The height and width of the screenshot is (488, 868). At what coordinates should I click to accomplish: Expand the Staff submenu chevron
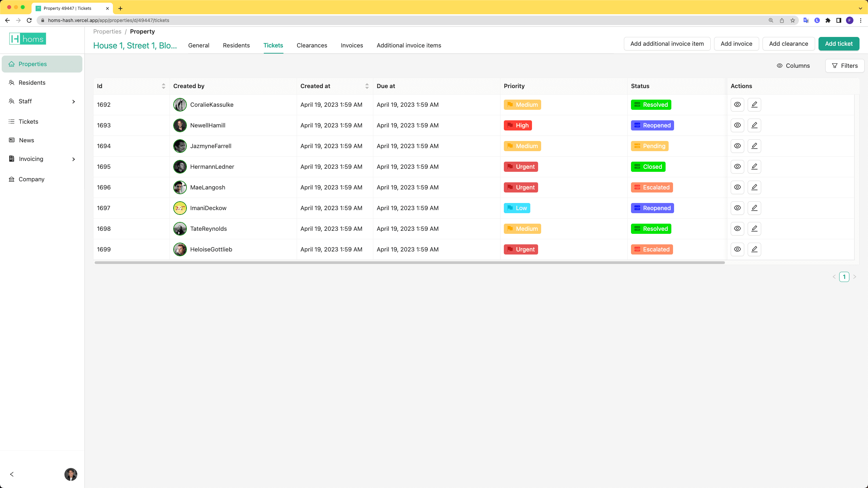click(x=74, y=102)
